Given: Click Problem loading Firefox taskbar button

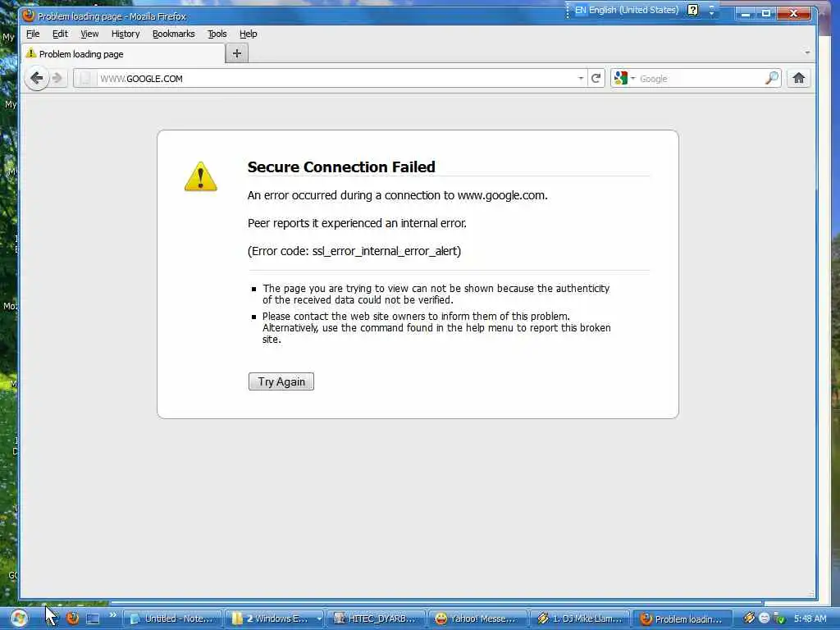Looking at the screenshot, I should tap(682, 619).
